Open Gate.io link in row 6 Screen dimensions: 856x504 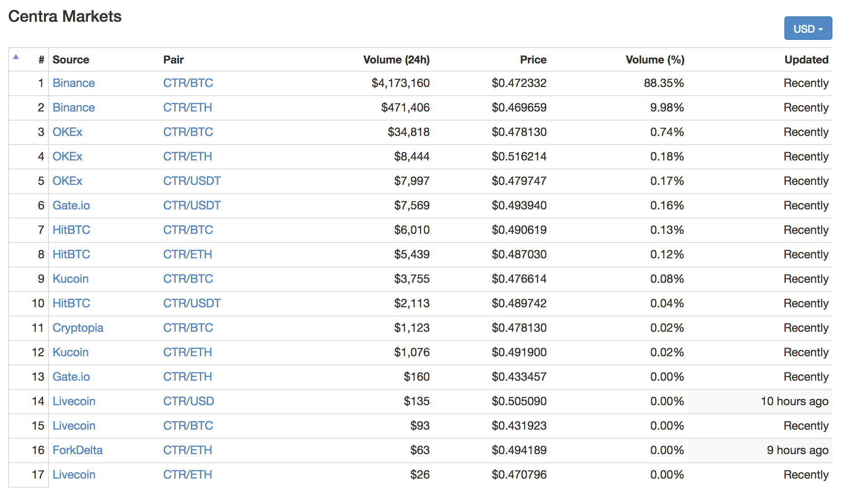click(x=71, y=205)
